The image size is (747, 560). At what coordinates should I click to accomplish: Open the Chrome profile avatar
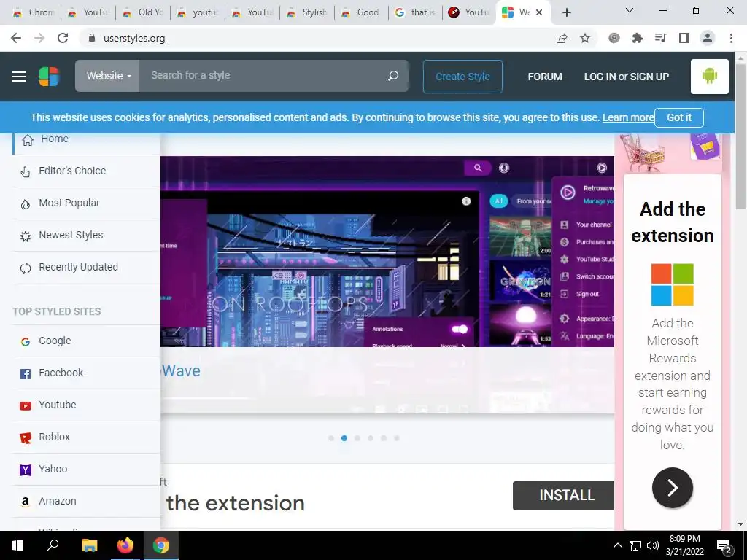click(x=708, y=38)
